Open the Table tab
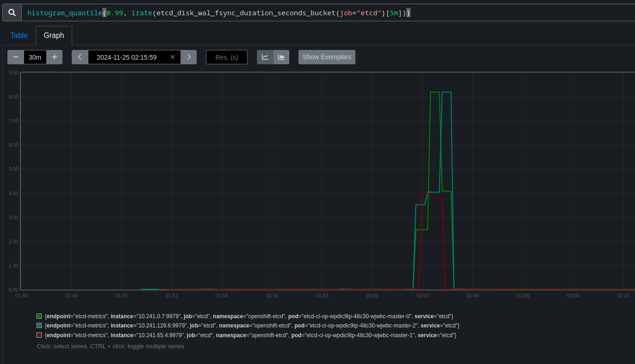 pos(19,36)
